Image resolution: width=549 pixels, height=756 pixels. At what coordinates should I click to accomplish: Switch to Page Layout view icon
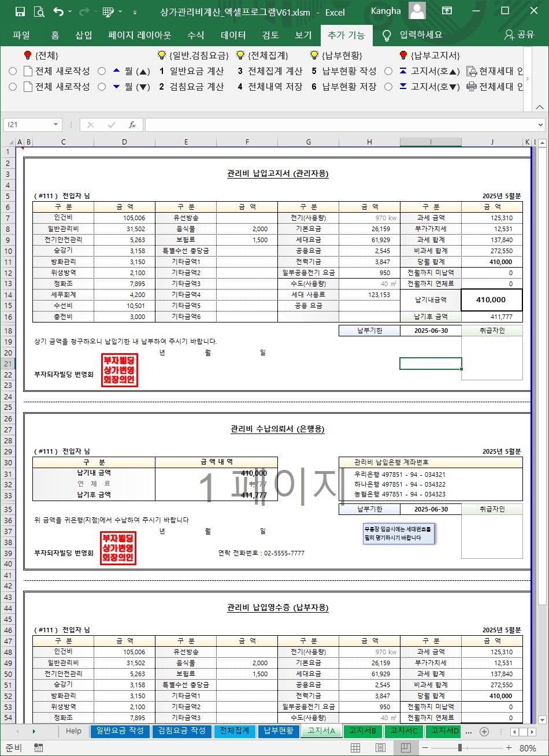381,748
